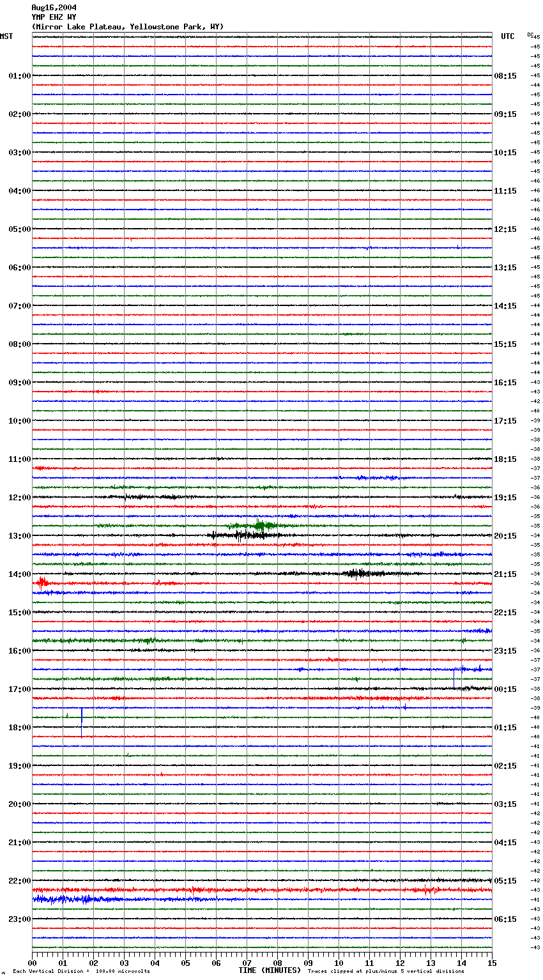Select the '19:00' MST hour label
Image resolution: width=543 pixels, height=980 pixels.
click(x=20, y=766)
